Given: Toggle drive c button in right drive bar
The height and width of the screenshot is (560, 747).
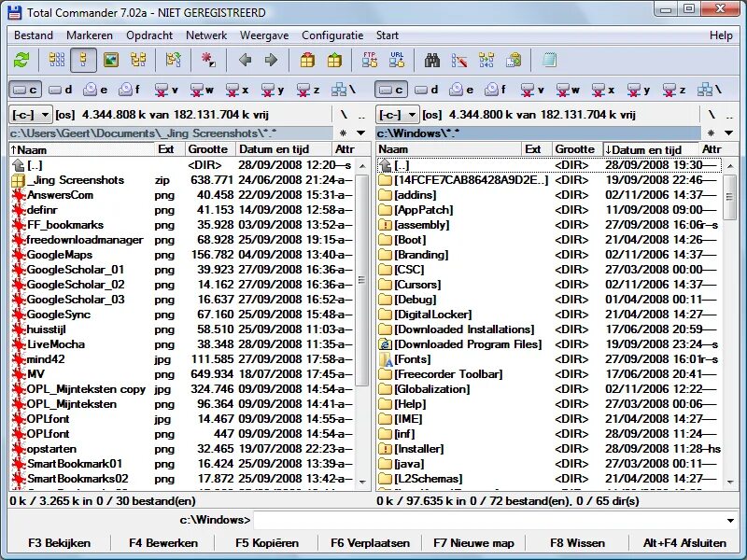Looking at the screenshot, I should [391, 89].
